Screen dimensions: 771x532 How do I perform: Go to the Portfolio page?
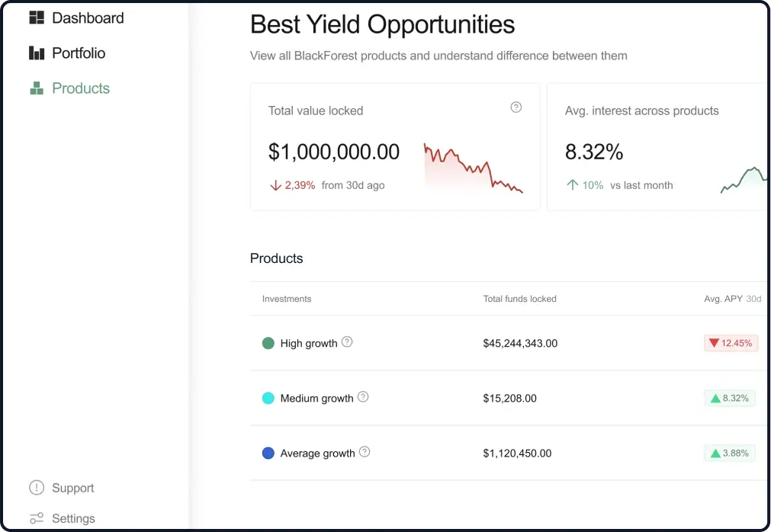click(x=79, y=53)
